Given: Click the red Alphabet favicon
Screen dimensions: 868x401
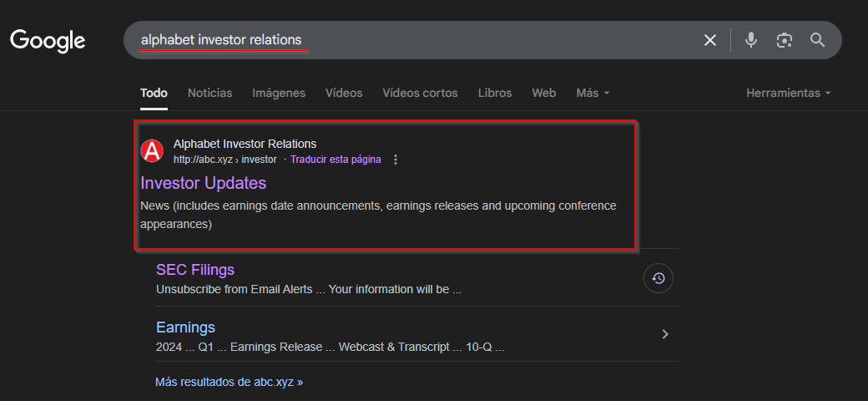Looking at the screenshot, I should (152, 151).
